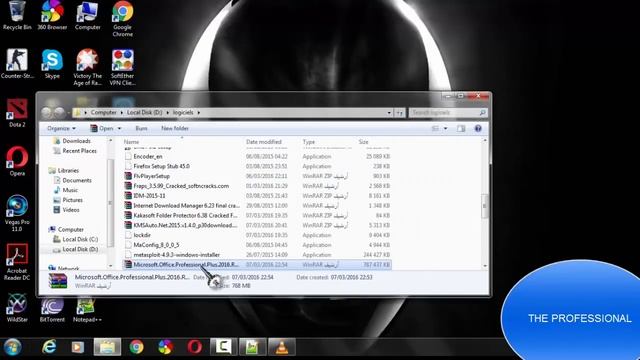Create a New folder from the toolbar

pos(175,128)
